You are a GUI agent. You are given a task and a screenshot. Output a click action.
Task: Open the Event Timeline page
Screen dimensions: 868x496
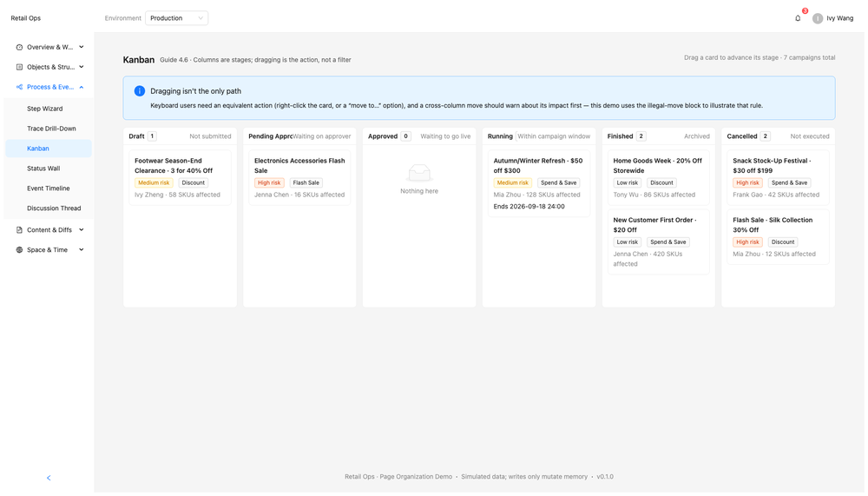[x=48, y=188]
